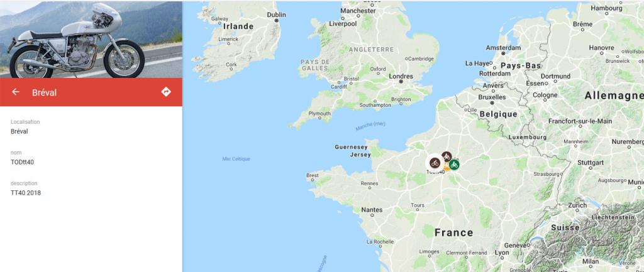Open the motorcycle photo thumbnail
Image resolution: width=644 pixels, height=272 pixels.
pos(91,40)
